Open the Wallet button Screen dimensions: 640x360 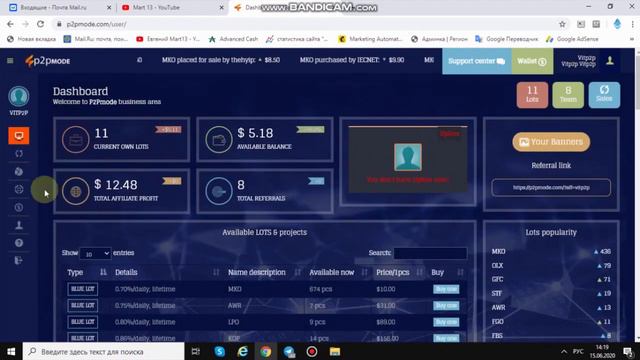click(532, 61)
